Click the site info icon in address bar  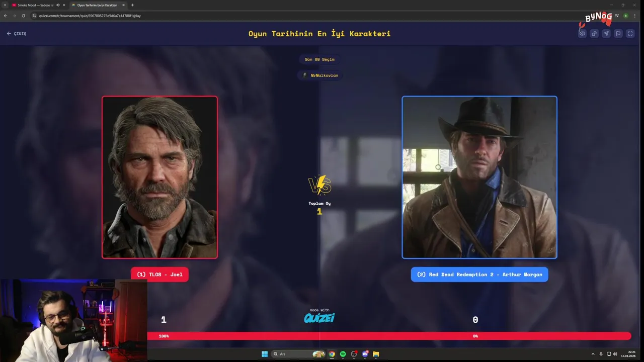[x=34, y=16]
